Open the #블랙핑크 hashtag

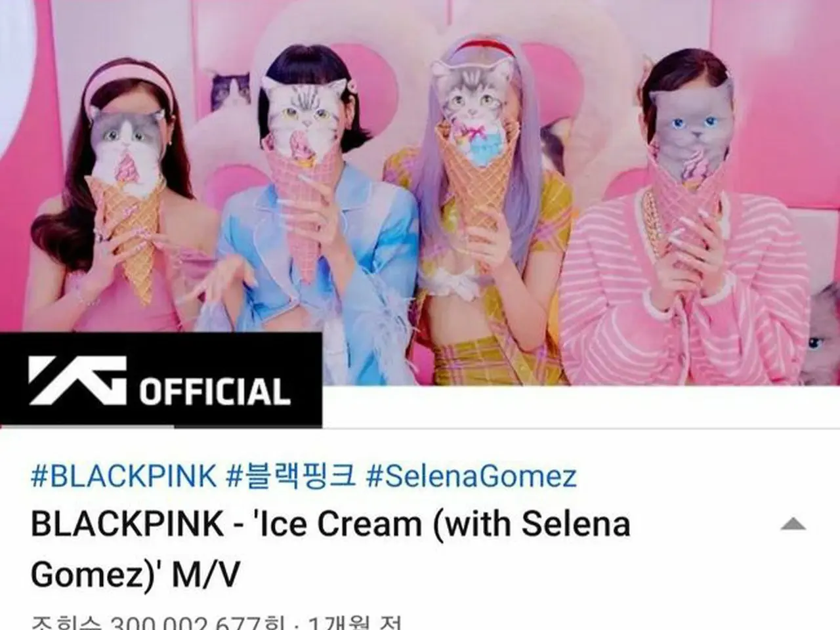(291, 476)
